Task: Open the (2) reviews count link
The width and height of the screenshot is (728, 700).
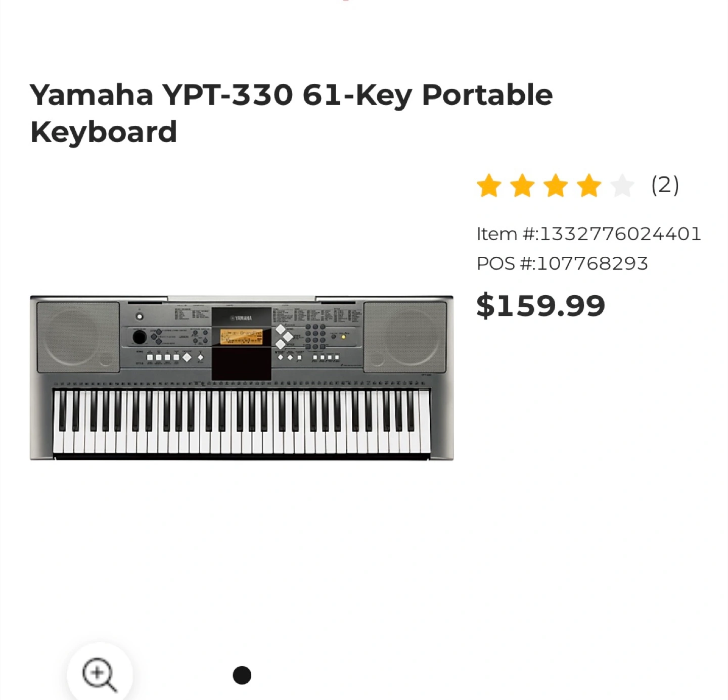Action: coord(665,185)
